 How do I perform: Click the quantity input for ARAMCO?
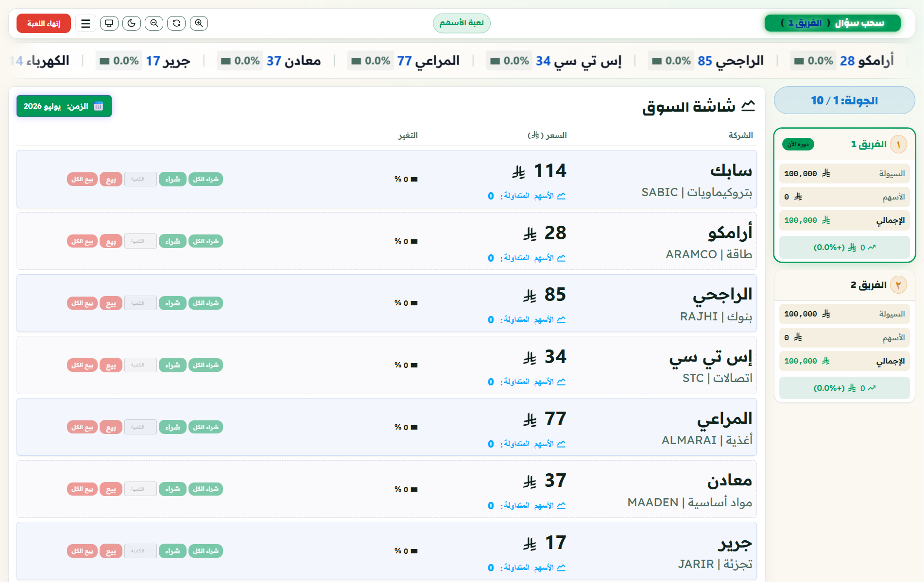pyautogui.click(x=140, y=241)
